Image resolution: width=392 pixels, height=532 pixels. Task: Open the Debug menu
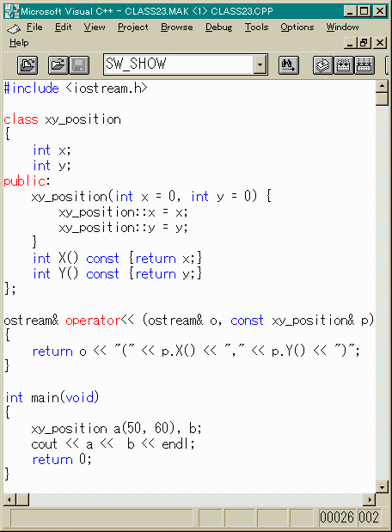click(x=219, y=28)
